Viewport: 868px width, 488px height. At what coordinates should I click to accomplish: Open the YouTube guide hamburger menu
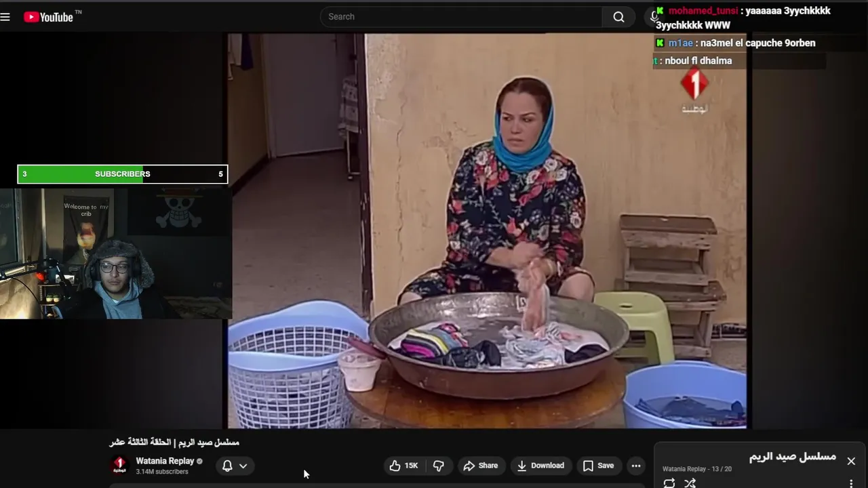(5, 17)
